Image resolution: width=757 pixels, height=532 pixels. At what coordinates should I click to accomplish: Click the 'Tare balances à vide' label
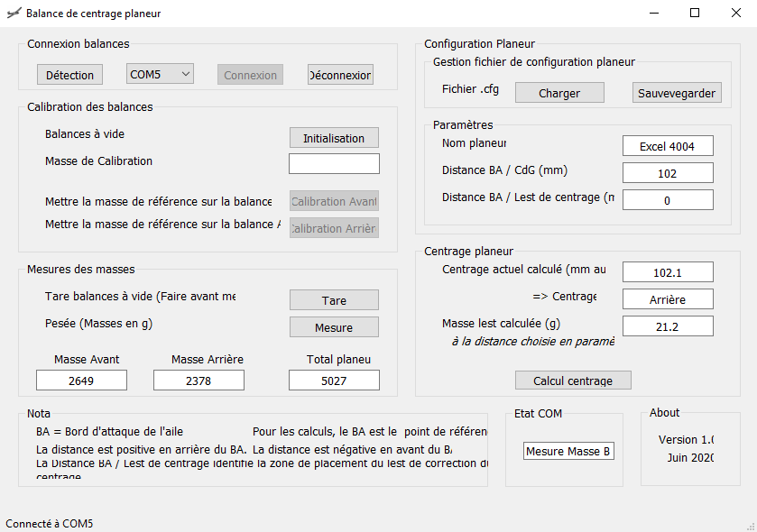140,296
